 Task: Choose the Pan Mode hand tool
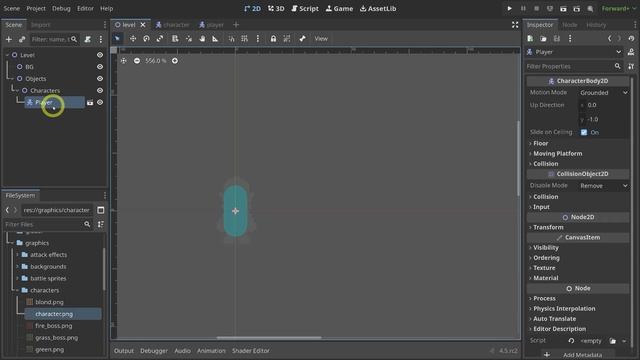(x=202, y=39)
